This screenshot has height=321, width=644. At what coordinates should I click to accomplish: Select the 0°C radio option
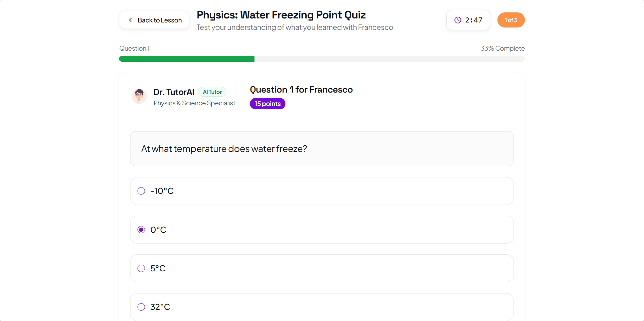(141, 230)
